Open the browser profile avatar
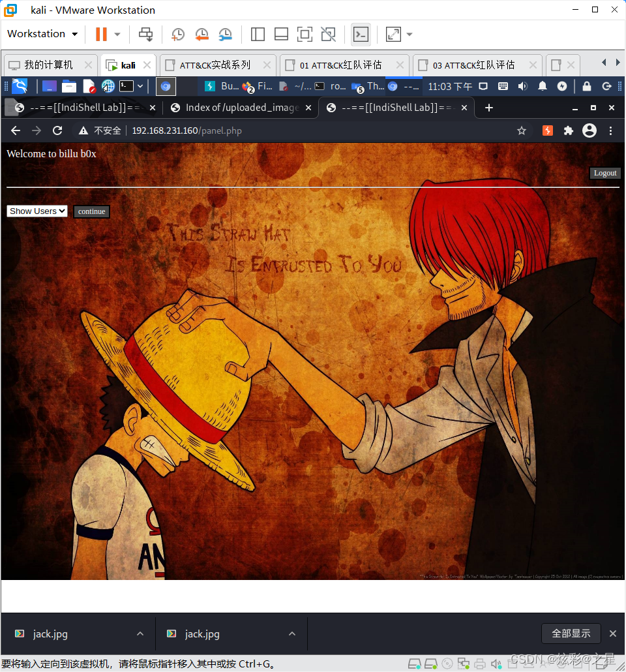 (x=589, y=130)
